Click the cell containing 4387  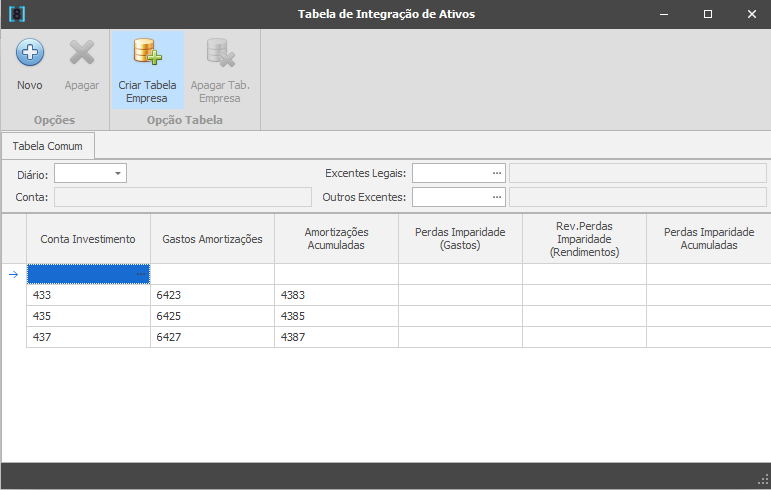click(x=336, y=337)
